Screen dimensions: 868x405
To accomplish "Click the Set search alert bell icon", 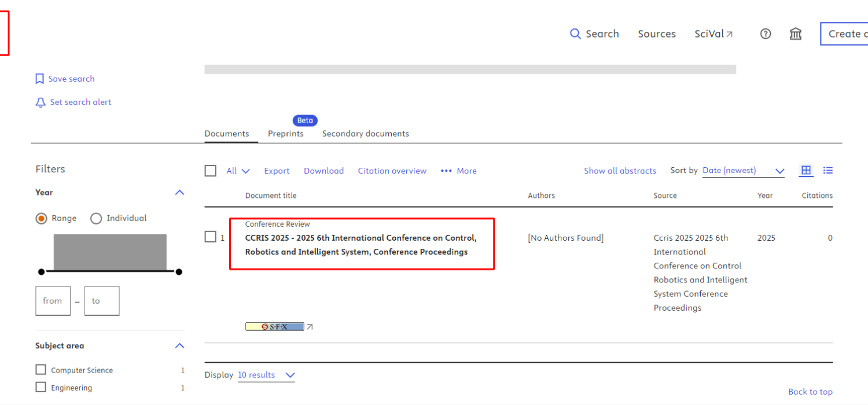I will coord(41,102).
